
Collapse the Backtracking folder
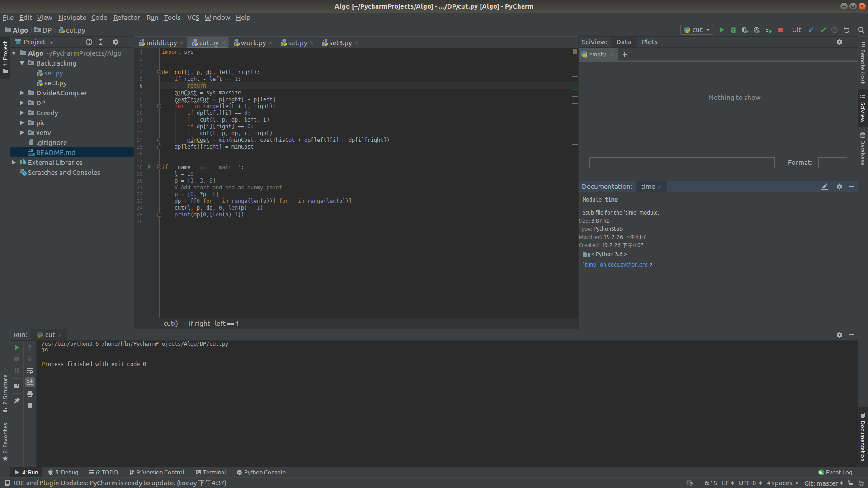(x=22, y=63)
